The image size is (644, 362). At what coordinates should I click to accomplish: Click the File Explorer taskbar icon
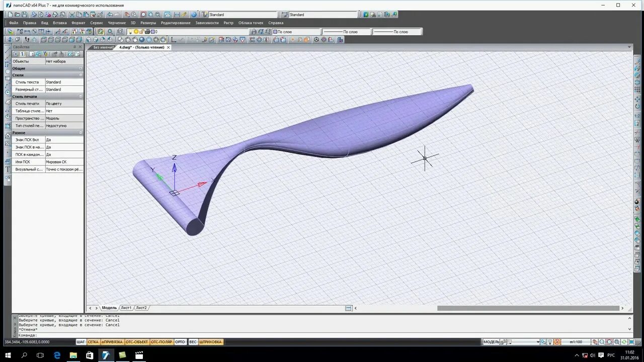pyautogui.click(x=73, y=355)
